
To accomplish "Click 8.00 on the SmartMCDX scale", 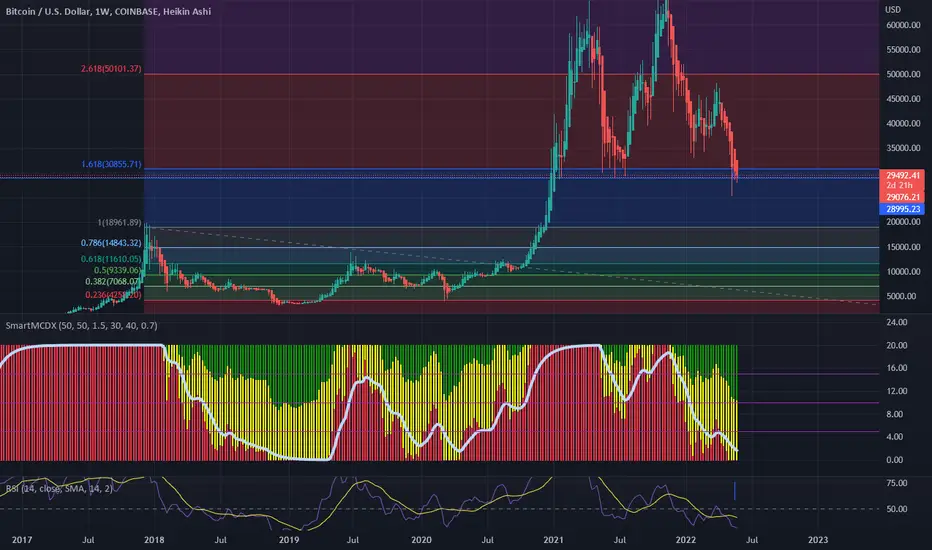I will pyautogui.click(x=897, y=414).
